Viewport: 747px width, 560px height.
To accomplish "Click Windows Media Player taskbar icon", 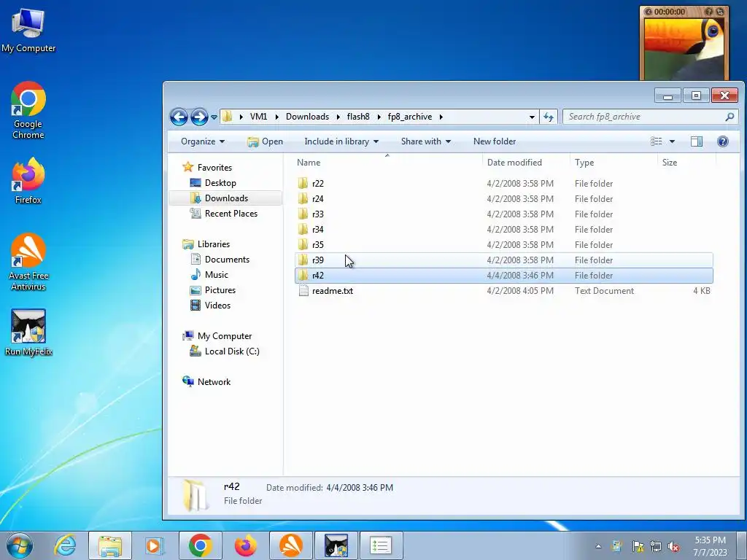I will [x=153, y=545].
